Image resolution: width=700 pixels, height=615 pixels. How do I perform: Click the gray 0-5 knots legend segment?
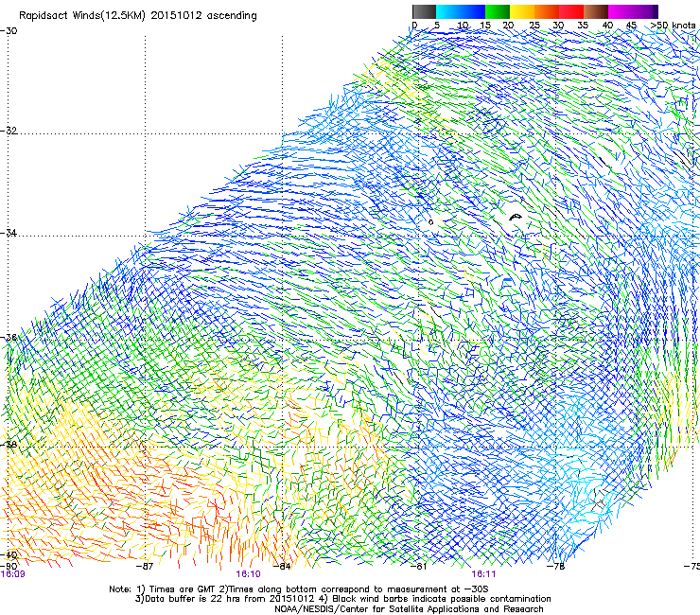(424, 11)
